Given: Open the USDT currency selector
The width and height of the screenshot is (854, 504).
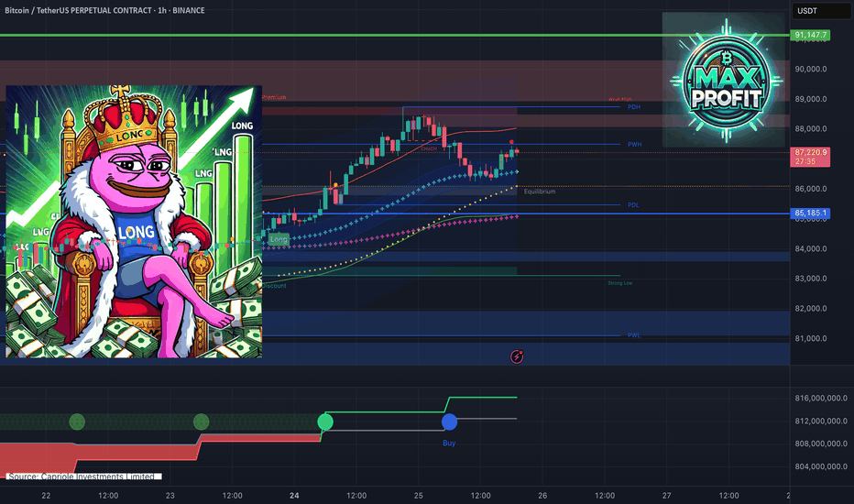Looking at the screenshot, I should (x=820, y=11).
